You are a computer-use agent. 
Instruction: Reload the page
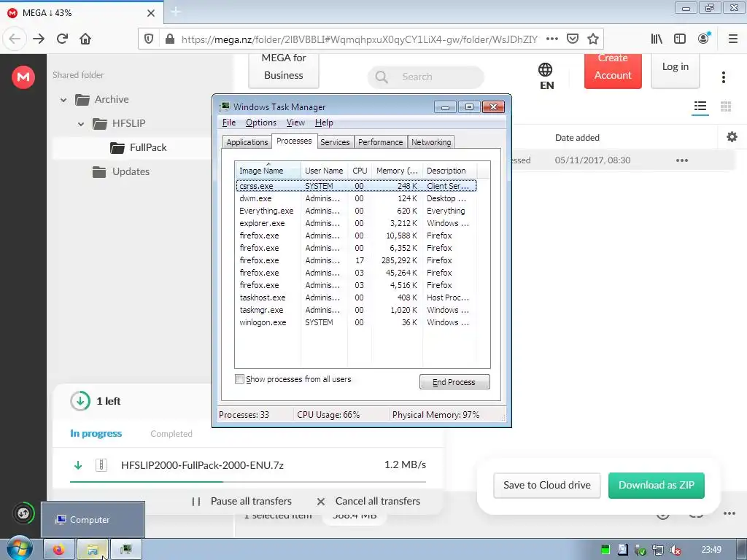click(62, 39)
